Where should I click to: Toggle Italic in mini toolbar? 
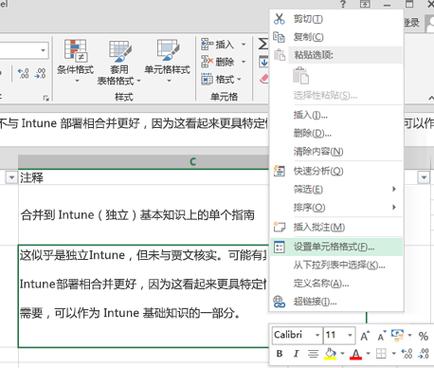[x=296, y=354]
